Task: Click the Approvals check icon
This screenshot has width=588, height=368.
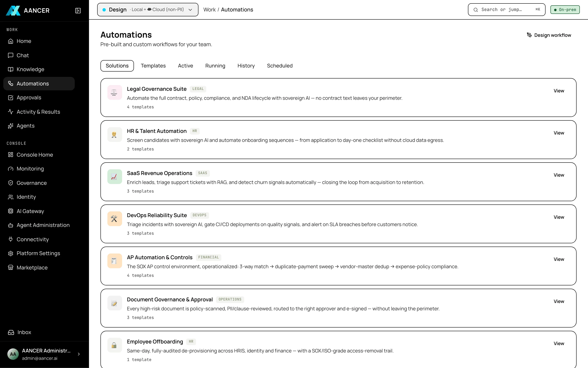Action: [x=10, y=98]
